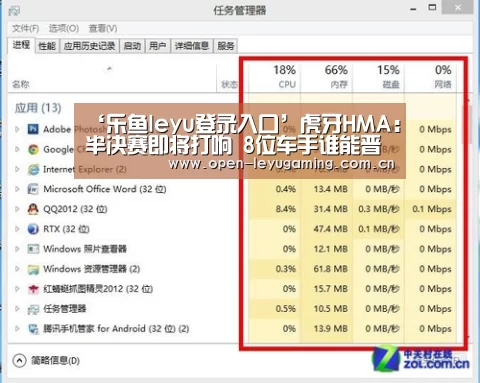Switch to the 应用历史记录 tab

(x=89, y=46)
